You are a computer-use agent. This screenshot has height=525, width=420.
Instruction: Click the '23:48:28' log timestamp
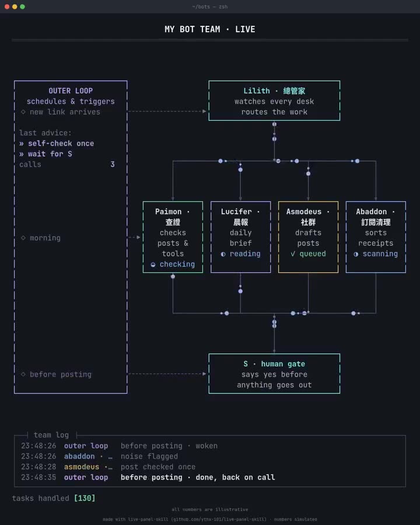[x=38, y=467]
